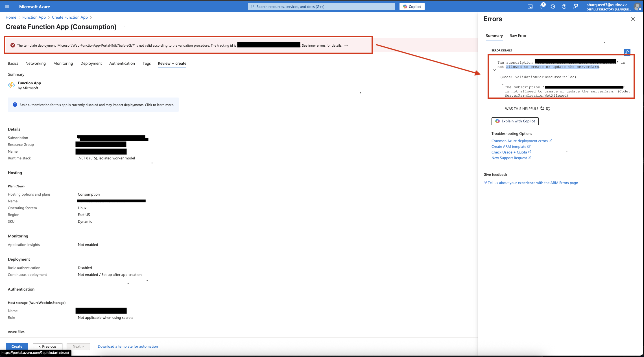Open the Basics tab
Screen dimensions: 644x357
[x=13, y=63]
